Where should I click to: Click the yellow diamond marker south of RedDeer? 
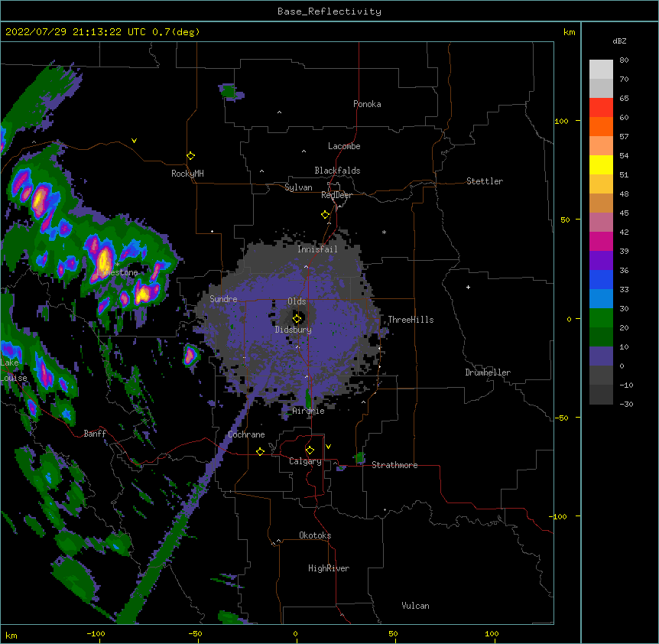325,215
